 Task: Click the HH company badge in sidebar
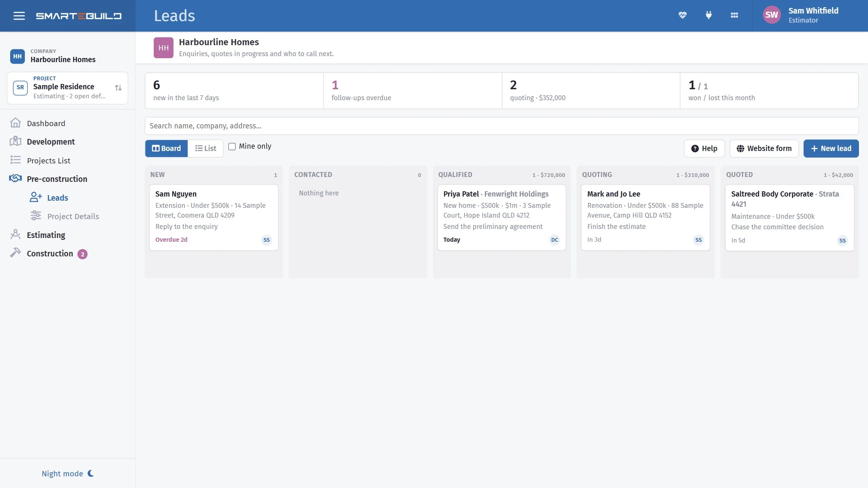pyautogui.click(x=17, y=56)
